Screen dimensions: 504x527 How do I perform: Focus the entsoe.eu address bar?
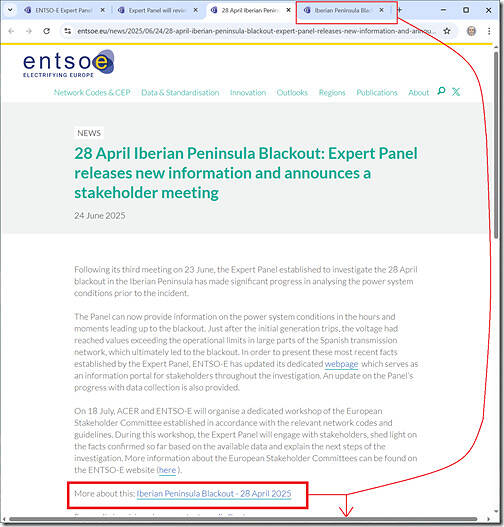point(256,31)
